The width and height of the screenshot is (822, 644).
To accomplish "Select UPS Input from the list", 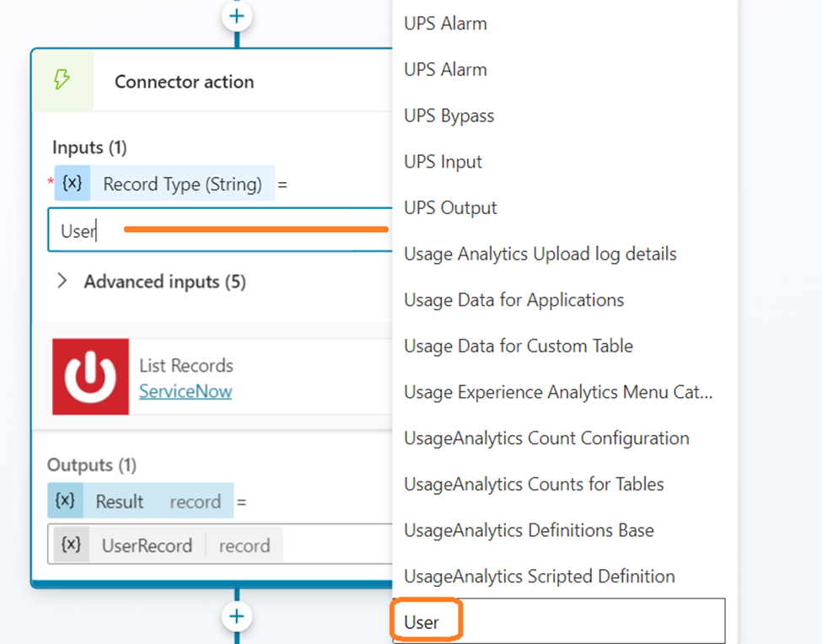I will [x=443, y=162].
